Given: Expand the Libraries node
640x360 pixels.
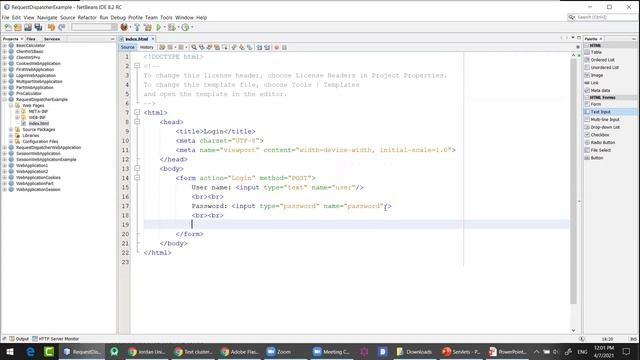Looking at the screenshot, I should (11, 136).
